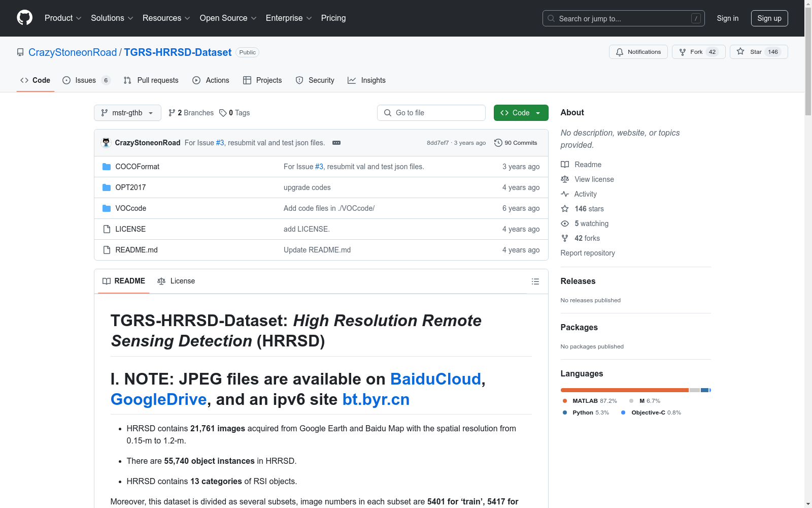Click the README.md file icon

click(x=107, y=250)
